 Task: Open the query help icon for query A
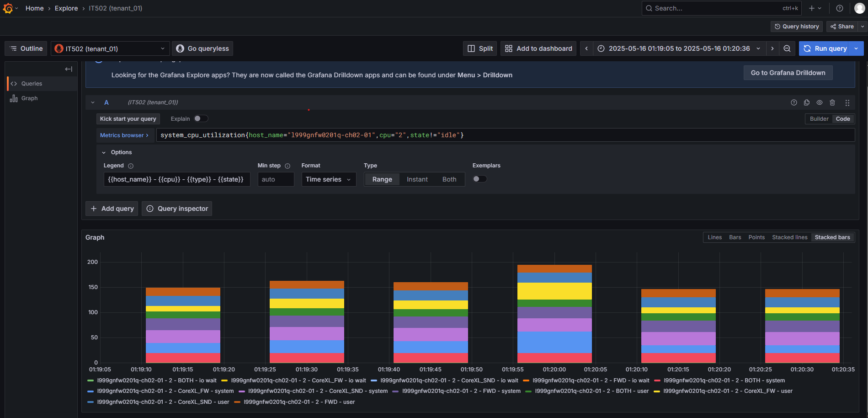tap(793, 102)
